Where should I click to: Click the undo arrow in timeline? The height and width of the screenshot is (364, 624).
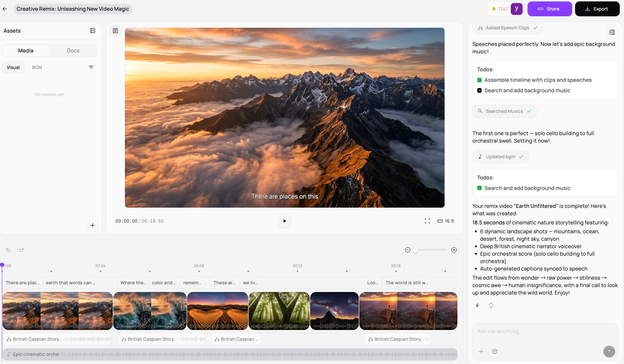8,250
